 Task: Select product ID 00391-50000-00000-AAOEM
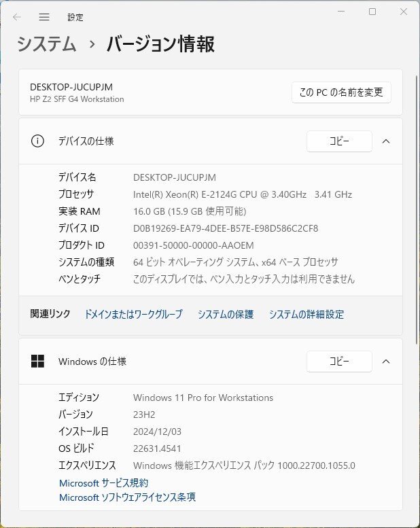tap(193, 245)
